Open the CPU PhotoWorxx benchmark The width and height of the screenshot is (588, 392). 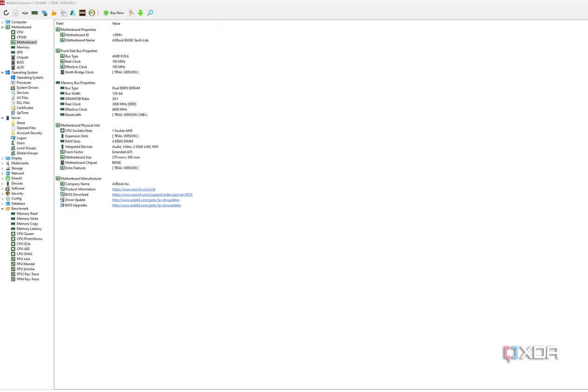tap(29, 239)
